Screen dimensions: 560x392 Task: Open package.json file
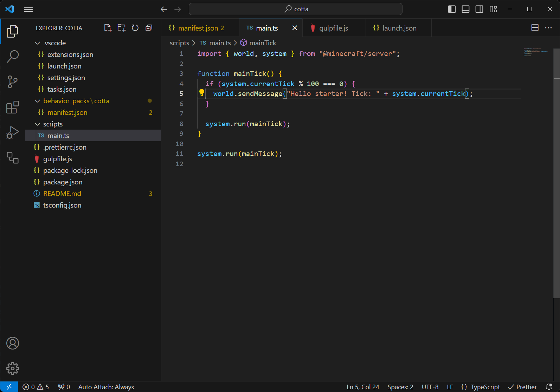click(93, 182)
